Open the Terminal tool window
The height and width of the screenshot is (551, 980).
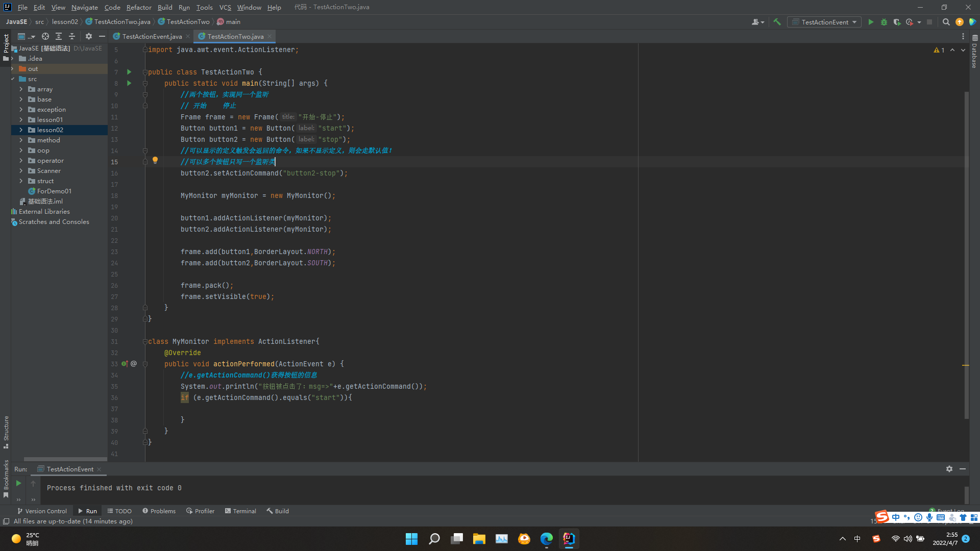pos(240,511)
